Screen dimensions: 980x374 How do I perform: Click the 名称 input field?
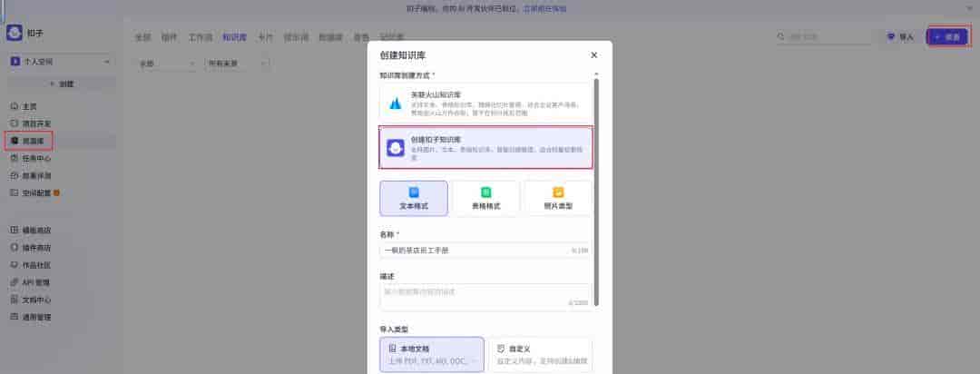click(x=485, y=251)
